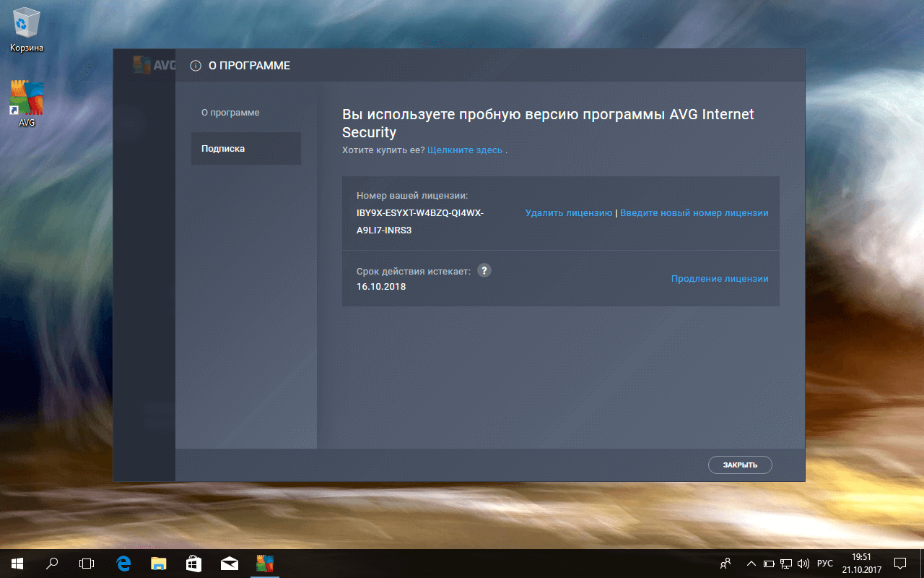Expand hidden system tray icons chevron
The width and height of the screenshot is (924, 578).
751,563
